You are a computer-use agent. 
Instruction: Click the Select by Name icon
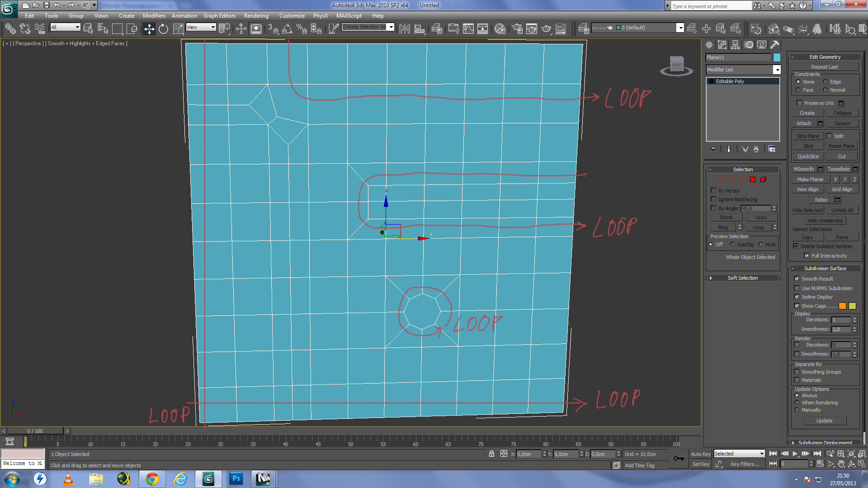(103, 29)
